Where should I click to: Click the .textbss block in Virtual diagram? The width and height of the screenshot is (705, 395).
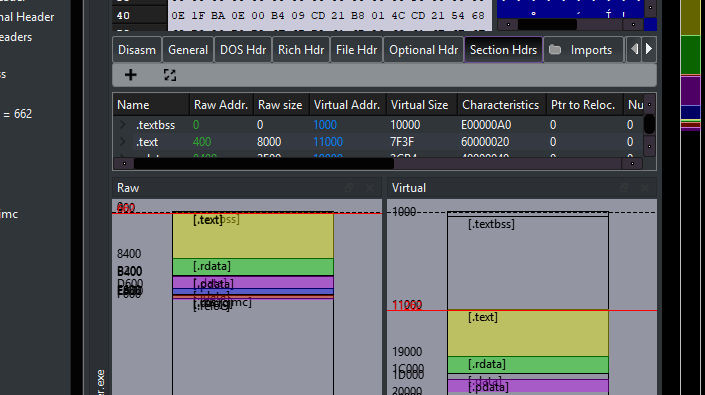click(528, 263)
